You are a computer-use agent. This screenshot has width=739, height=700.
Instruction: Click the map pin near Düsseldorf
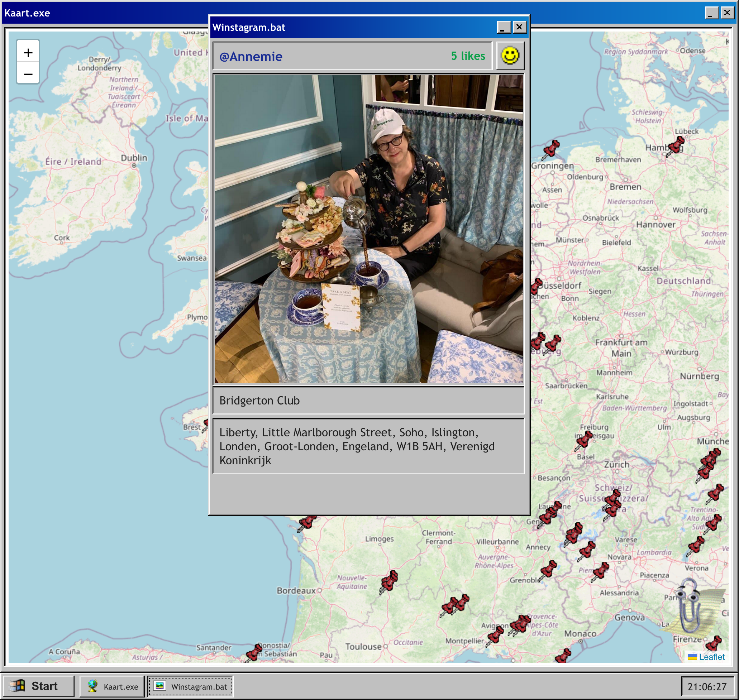pyautogui.click(x=536, y=287)
